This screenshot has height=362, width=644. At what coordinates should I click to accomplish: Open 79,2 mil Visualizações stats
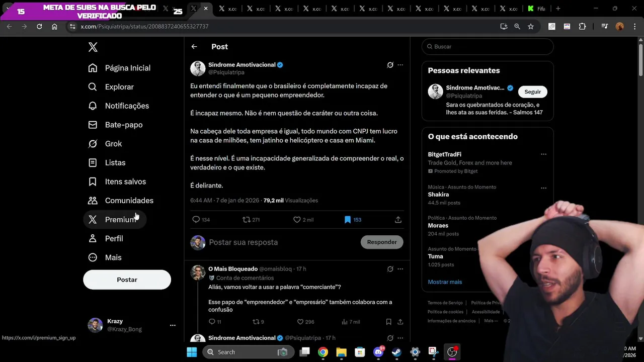(291, 201)
